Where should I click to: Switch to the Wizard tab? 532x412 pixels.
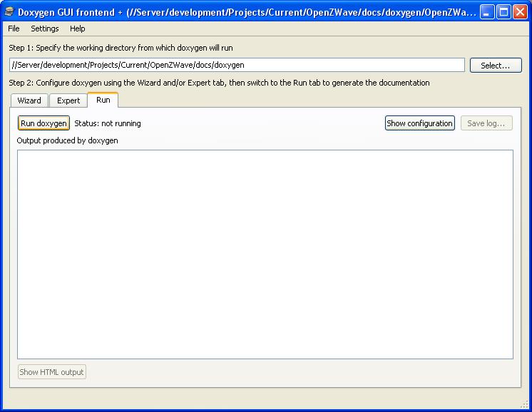(29, 101)
